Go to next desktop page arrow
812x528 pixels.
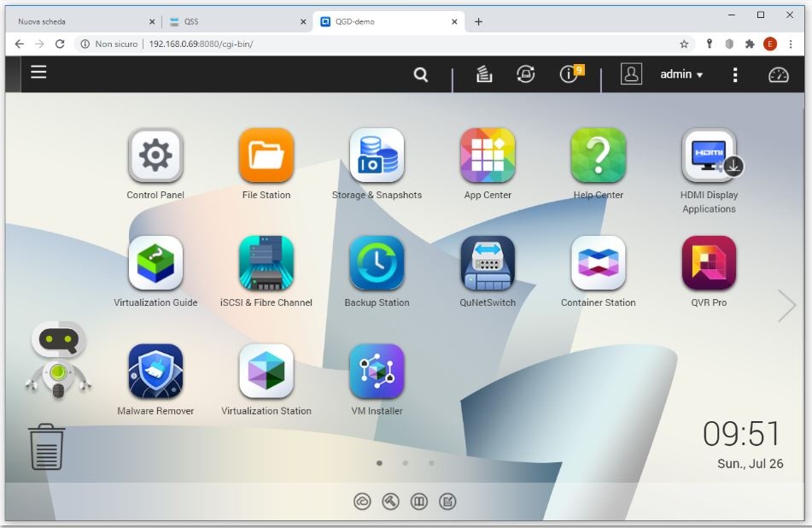(786, 306)
